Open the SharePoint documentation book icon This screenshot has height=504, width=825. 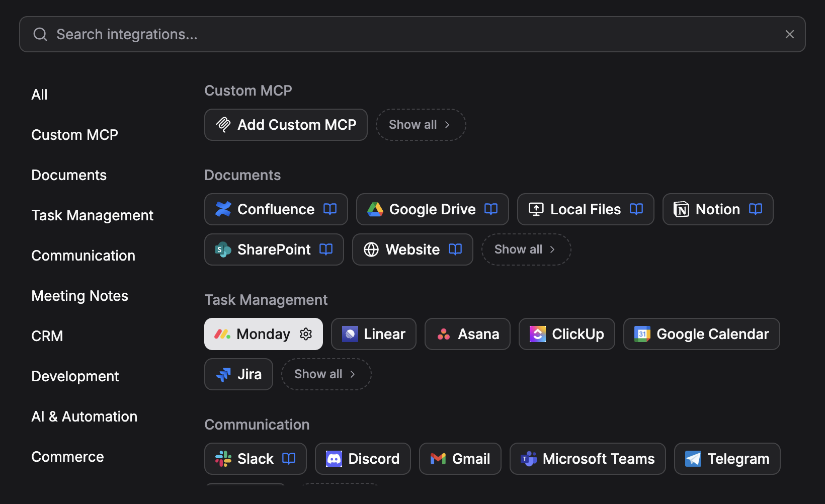pyautogui.click(x=325, y=249)
